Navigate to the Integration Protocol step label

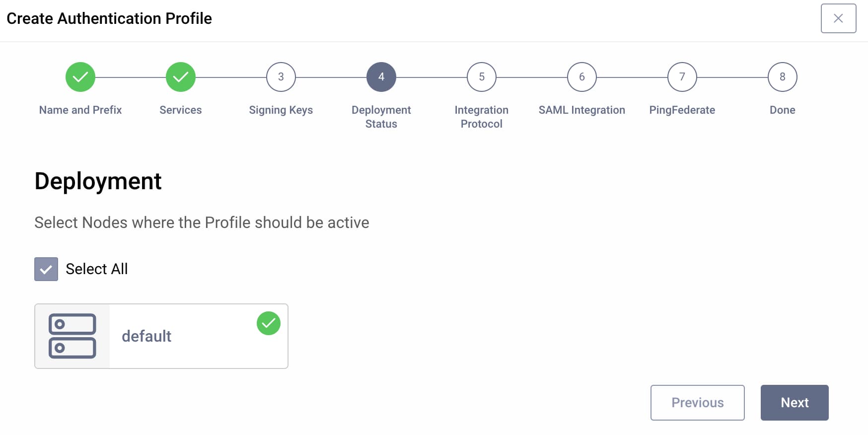[481, 117]
